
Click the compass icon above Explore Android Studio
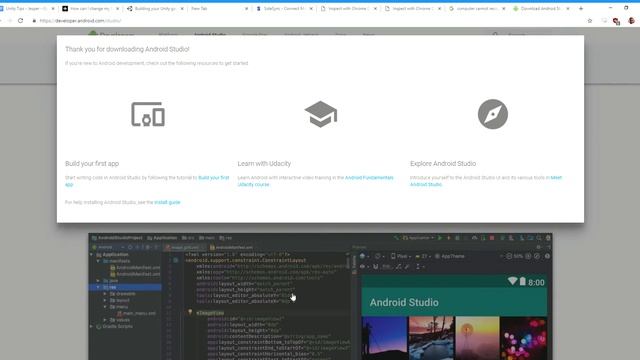pyautogui.click(x=493, y=114)
